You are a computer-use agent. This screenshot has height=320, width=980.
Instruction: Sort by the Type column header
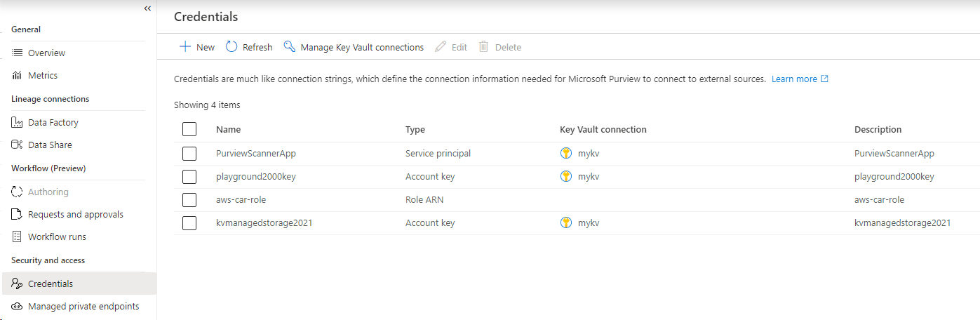(x=415, y=129)
